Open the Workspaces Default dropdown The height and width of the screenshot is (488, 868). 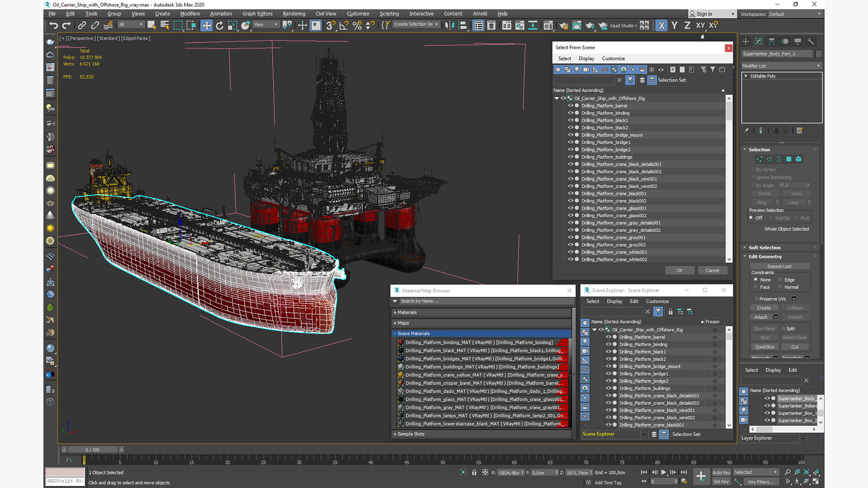795,14
